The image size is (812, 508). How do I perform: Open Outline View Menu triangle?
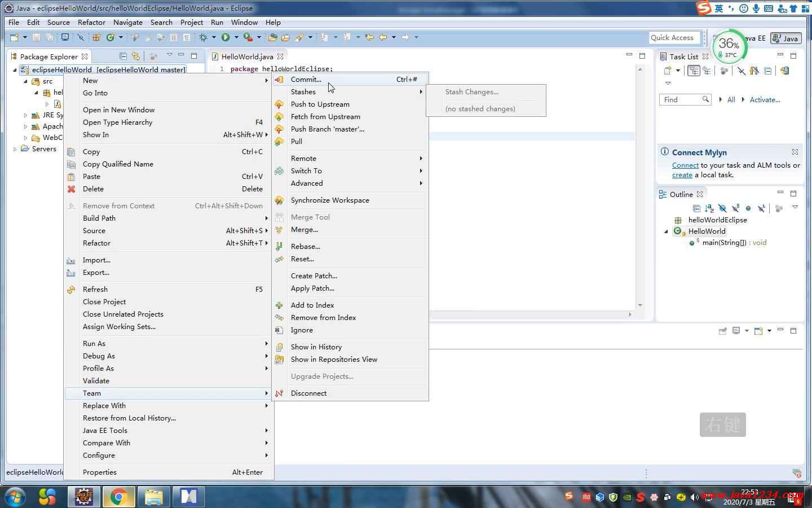(795, 207)
